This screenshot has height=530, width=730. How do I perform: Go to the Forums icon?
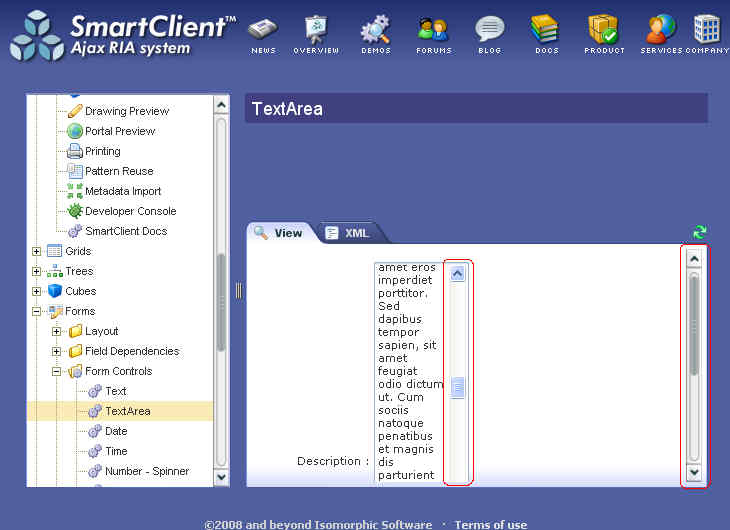coord(433,29)
